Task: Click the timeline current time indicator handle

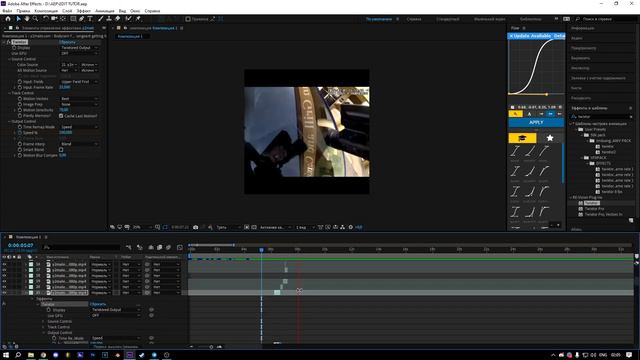Action: click(x=262, y=249)
